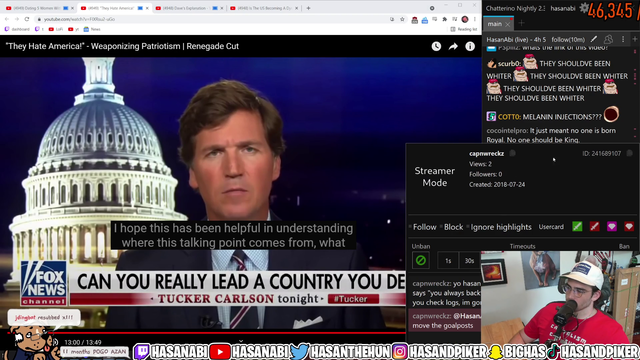Open the HasanAbi split three-dot menu

[x=623, y=39]
